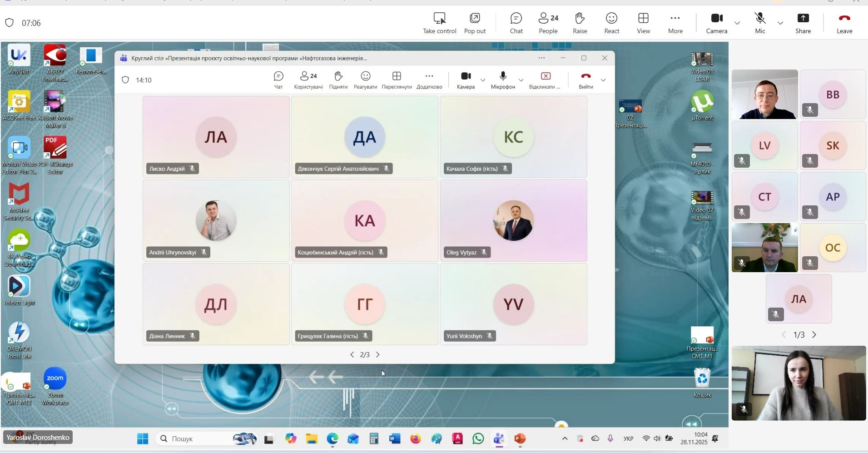The width and height of the screenshot is (868, 453).
Task: Toggle Мікрофон in the shared Teams window
Action: click(503, 80)
